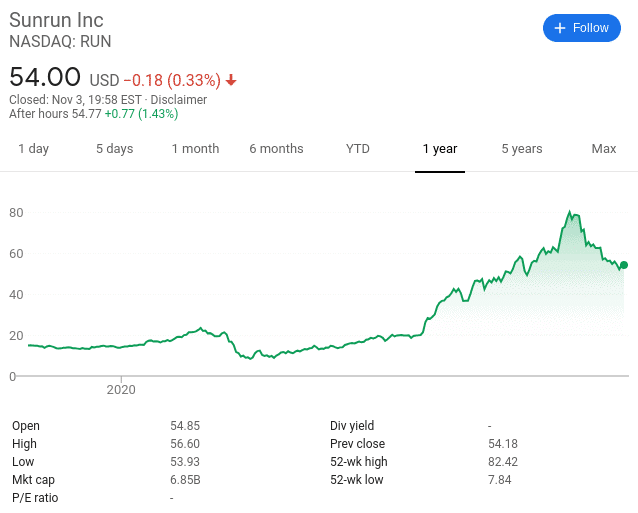Switch to the 5 days tab
The image size is (638, 513).
[x=115, y=149]
